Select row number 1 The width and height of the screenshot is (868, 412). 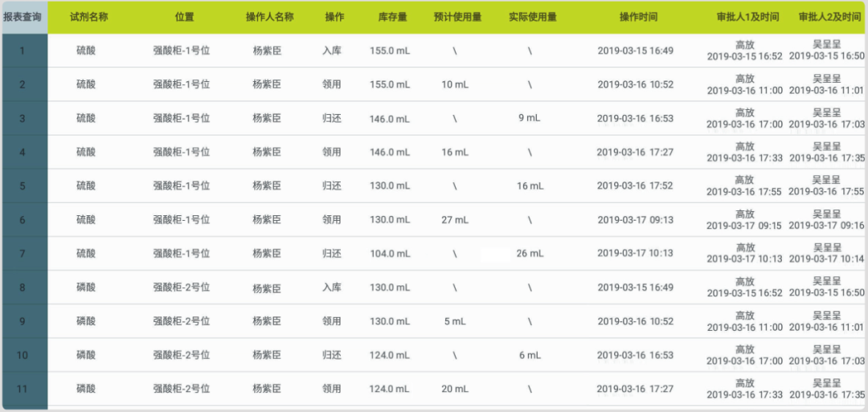(23, 51)
